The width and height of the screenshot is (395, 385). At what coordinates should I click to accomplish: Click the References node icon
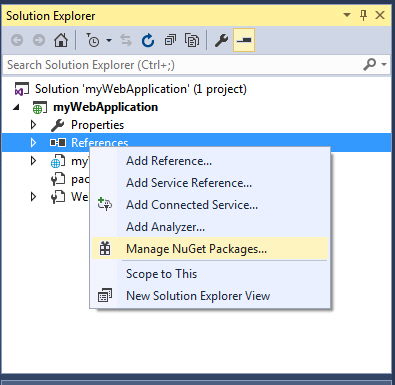coord(58,143)
